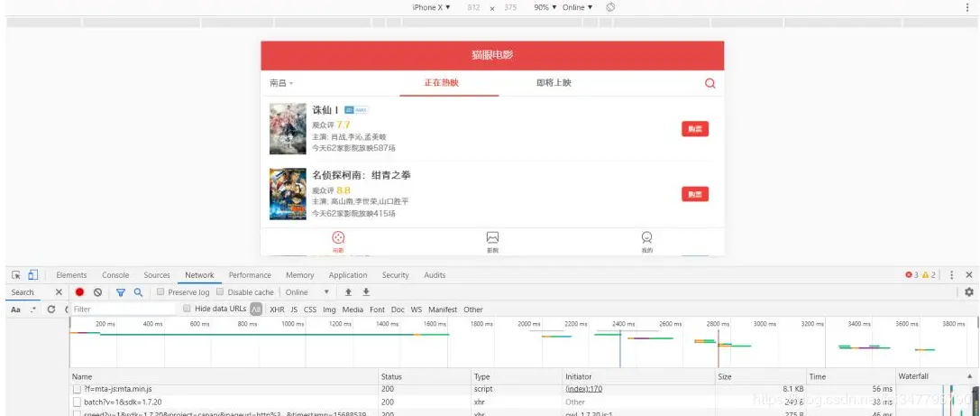The image size is (980, 416).
Task: Click the export HAR download arrow
Action: pos(366,292)
